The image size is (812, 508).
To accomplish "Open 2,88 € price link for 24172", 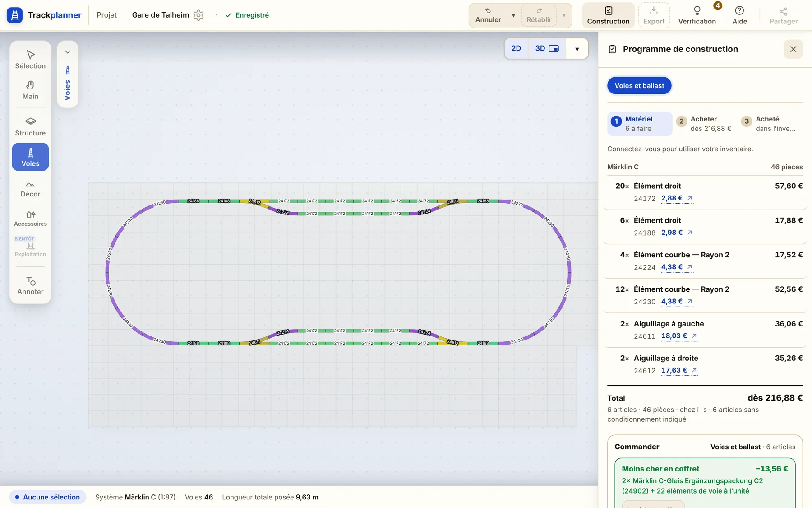I will [677, 198].
